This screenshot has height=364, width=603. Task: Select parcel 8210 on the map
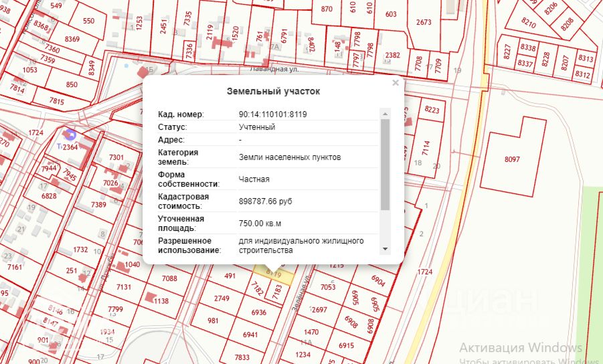tap(529, 23)
